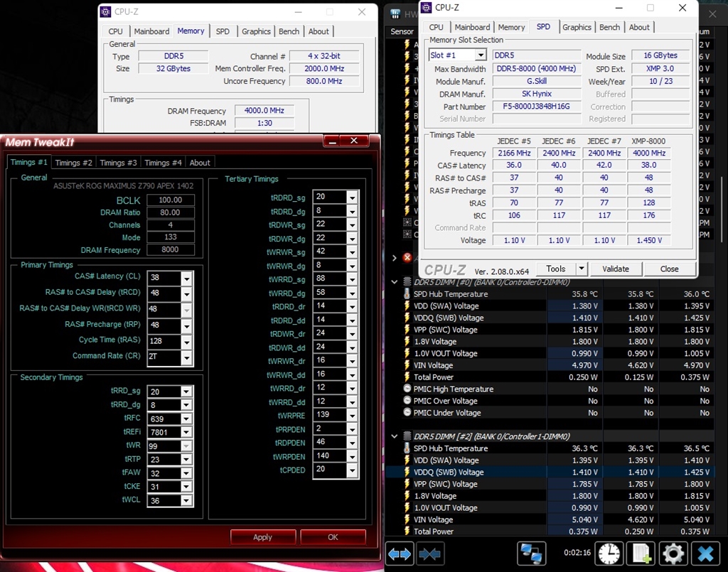This screenshot has width=728, height=572.
Task: Click the PMIC High Temperature status icon
Action: [407, 389]
